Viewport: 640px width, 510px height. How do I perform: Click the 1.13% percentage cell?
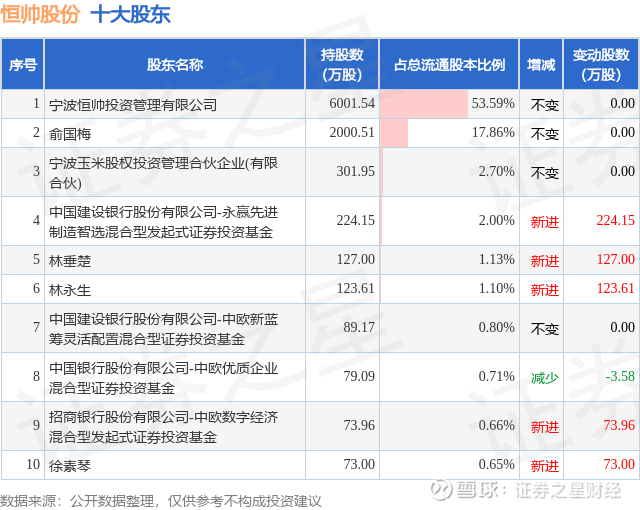coord(449,260)
